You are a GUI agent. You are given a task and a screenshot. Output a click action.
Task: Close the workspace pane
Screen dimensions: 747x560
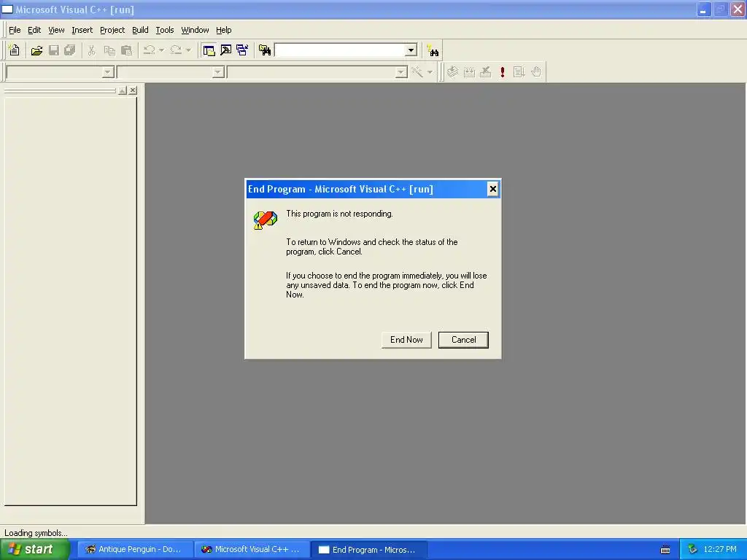click(133, 90)
